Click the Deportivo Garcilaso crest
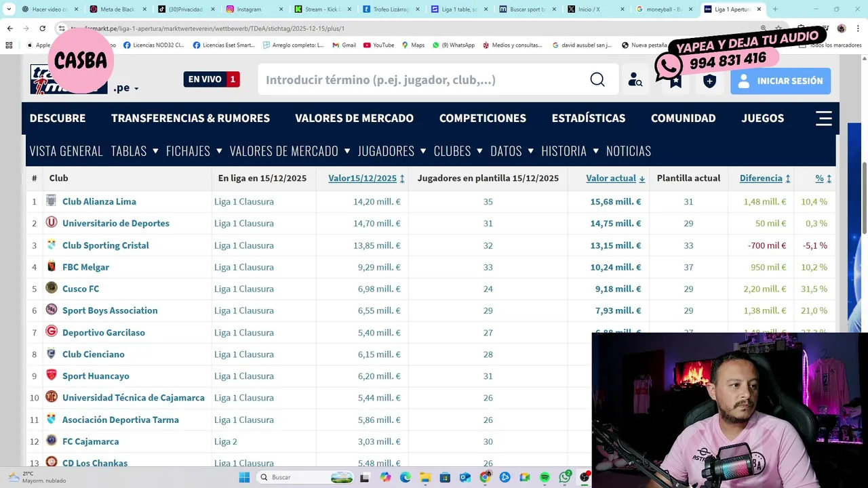 point(52,331)
